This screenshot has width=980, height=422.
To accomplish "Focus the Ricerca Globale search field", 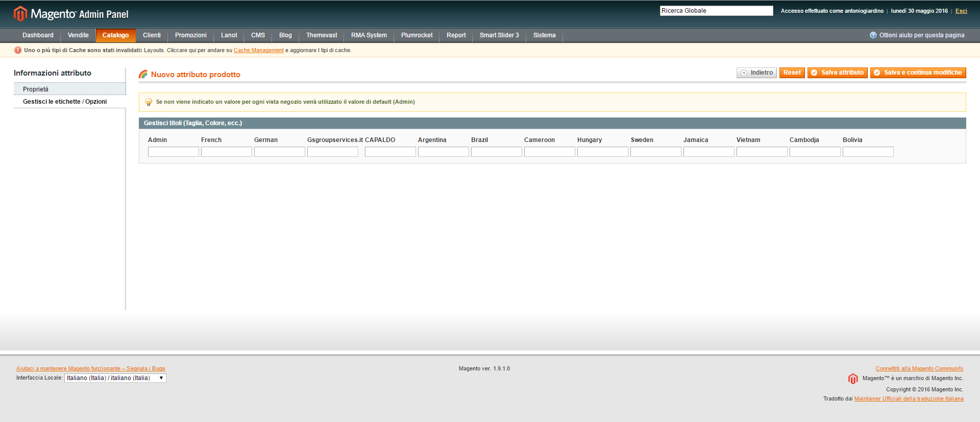I will coord(717,11).
